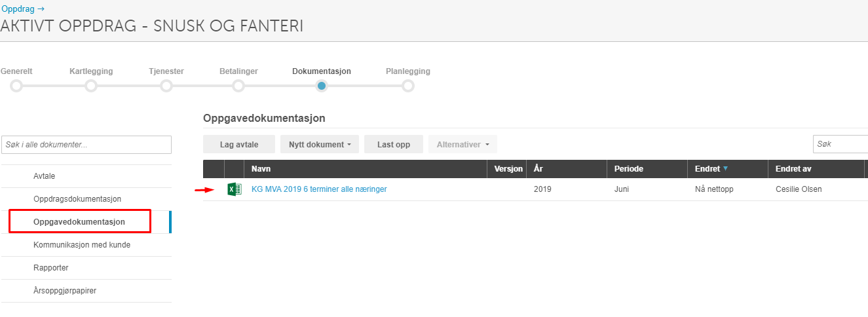868x317 pixels.
Task: Click the Last opp button
Action: [394, 145]
